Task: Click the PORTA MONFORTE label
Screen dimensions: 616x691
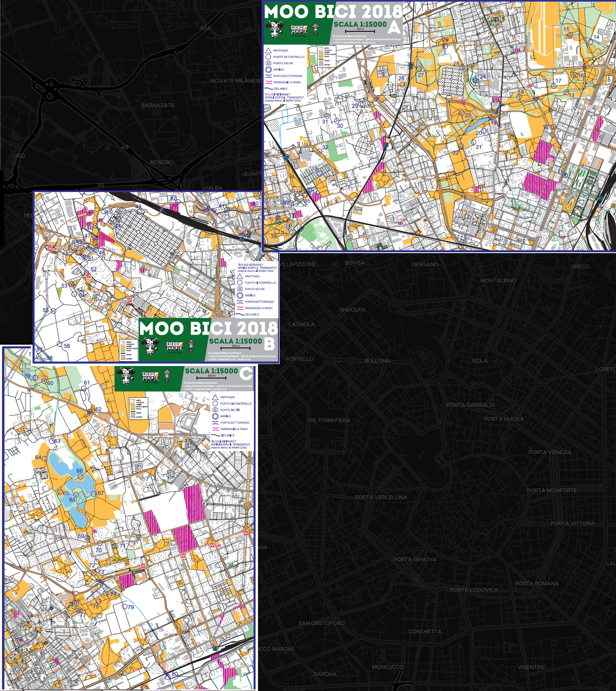Action: click(x=552, y=490)
